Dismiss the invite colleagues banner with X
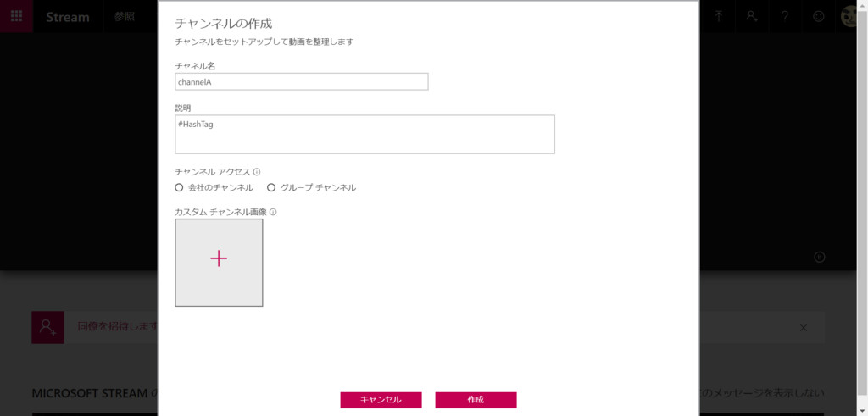 pos(804,328)
